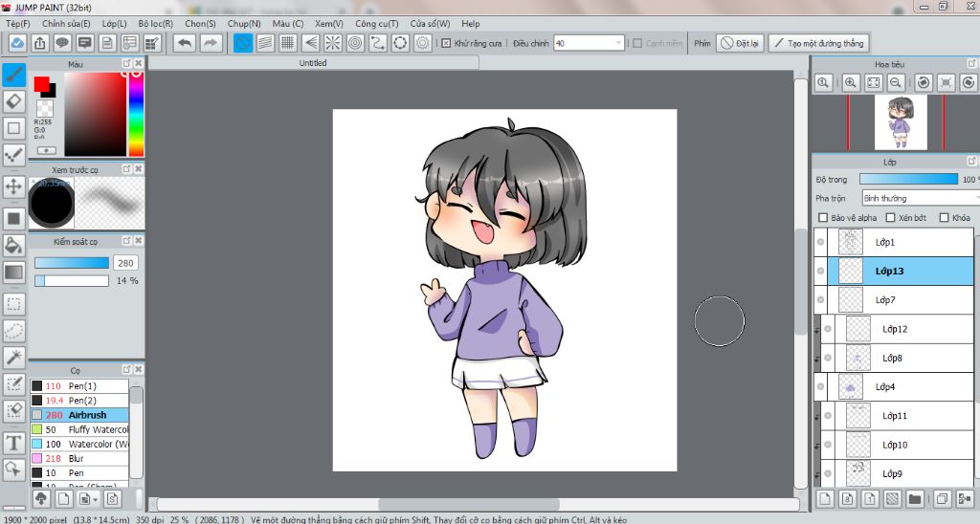Enable radial snap

(333, 43)
